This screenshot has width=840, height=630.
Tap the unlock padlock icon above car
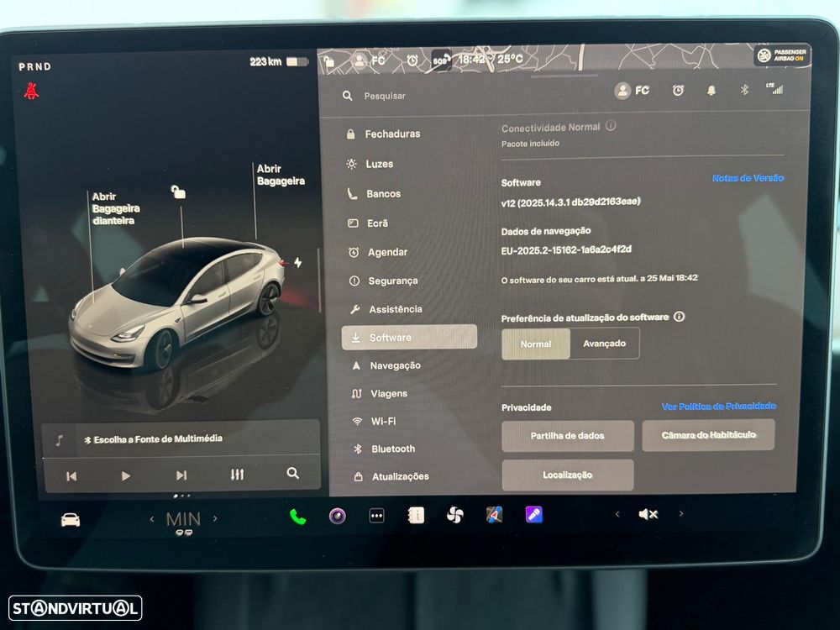point(178,192)
